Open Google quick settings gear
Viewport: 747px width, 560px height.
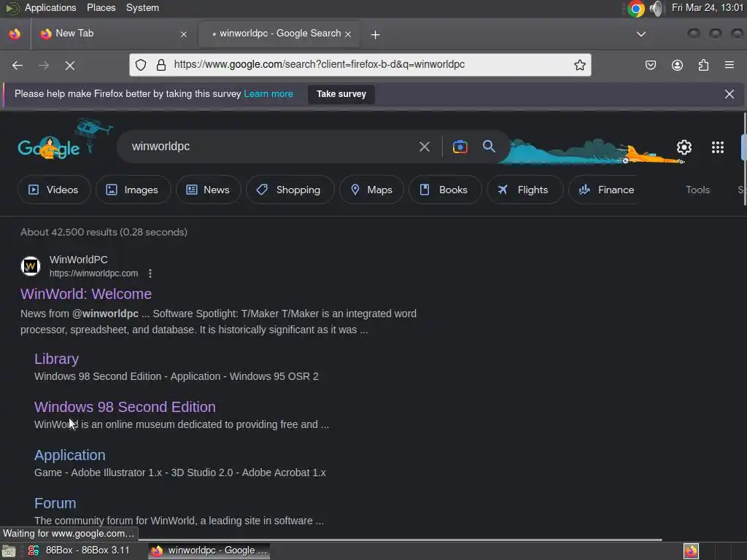(x=684, y=147)
